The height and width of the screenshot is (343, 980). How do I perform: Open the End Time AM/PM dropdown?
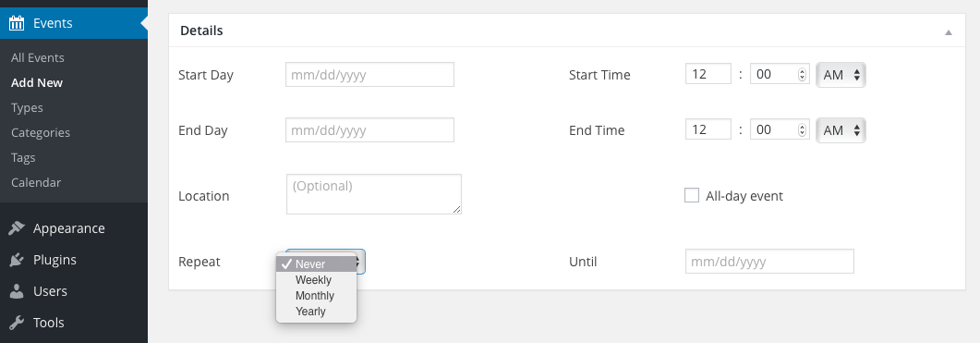(x=841, y=130)
